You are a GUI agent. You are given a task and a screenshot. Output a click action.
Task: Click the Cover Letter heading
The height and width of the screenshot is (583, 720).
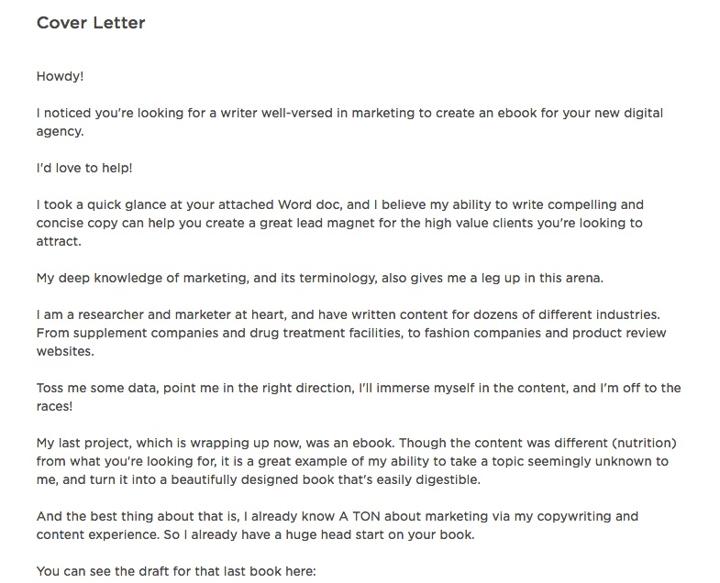(x=91, y=23)
